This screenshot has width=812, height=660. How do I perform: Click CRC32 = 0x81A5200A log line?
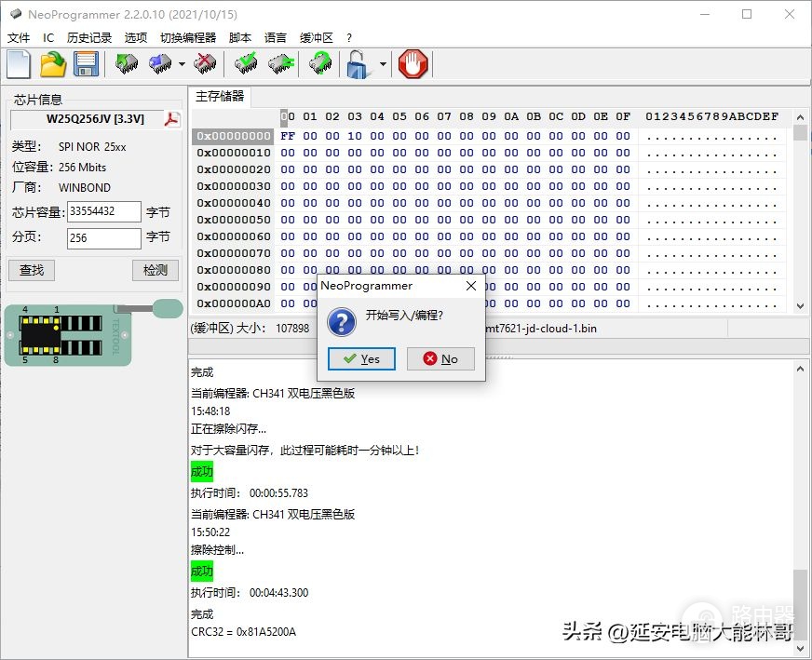(x=243, y=632)
